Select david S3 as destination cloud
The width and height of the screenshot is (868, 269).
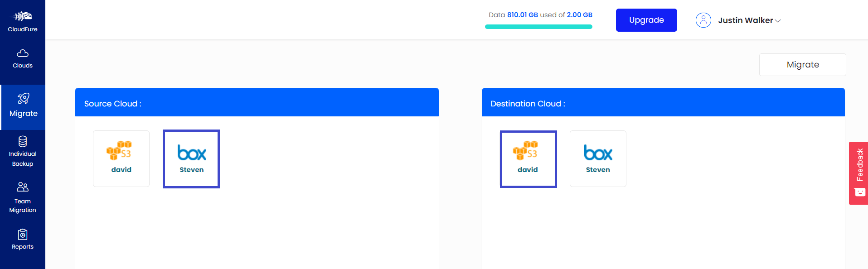click(x=528, y=159)
